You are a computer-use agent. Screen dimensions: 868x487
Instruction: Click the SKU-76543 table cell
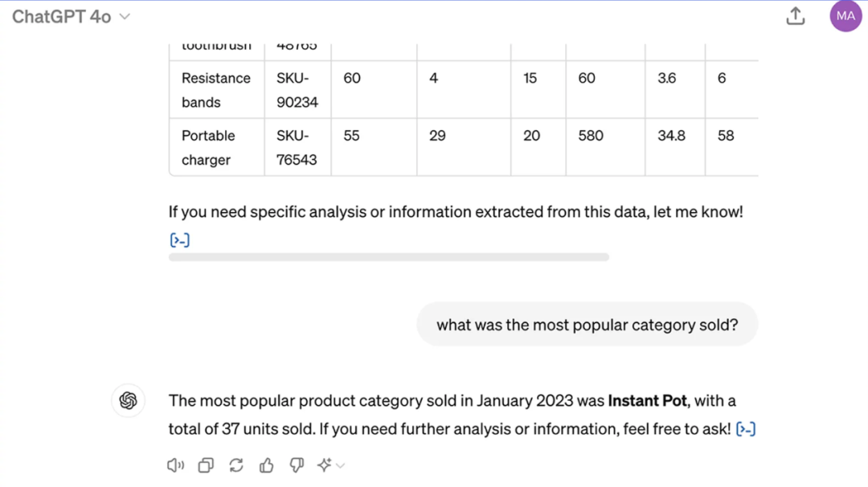tap(297, 148)
